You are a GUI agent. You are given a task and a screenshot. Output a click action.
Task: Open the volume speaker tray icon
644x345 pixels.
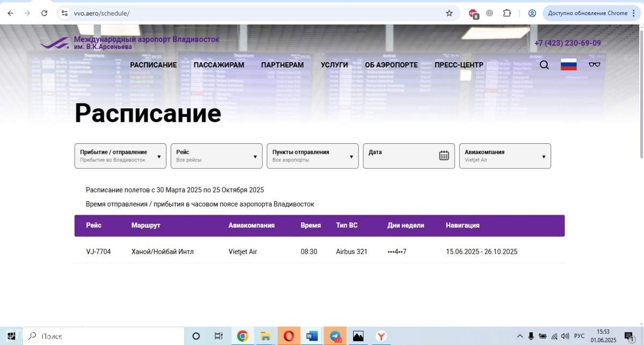click(565, 336)
